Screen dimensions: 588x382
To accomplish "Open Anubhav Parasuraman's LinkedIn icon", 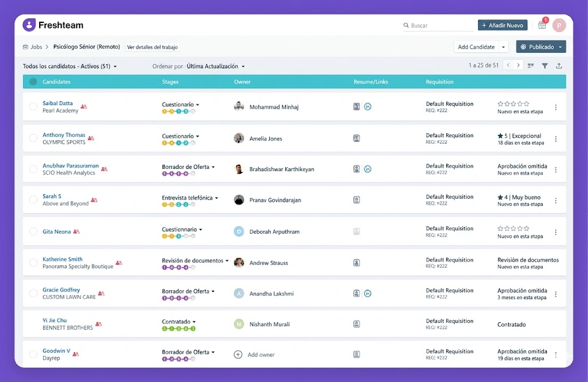I will (367, 169).
